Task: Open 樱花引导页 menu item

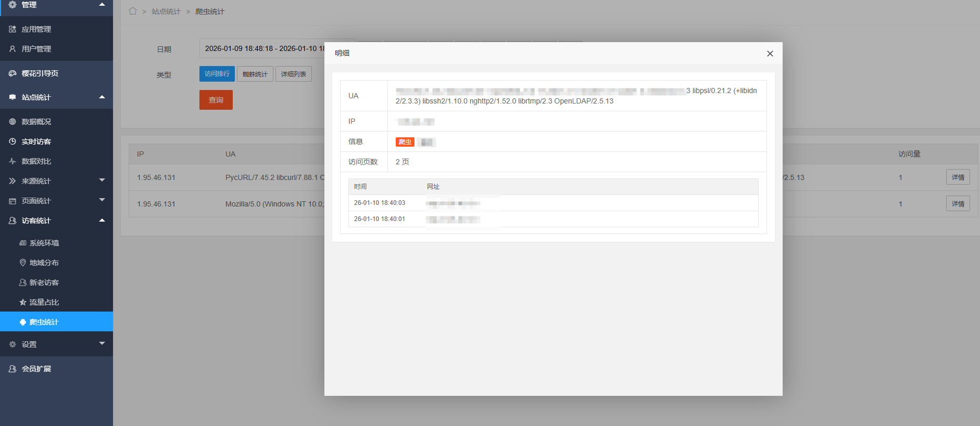Action: coord(56,73)
